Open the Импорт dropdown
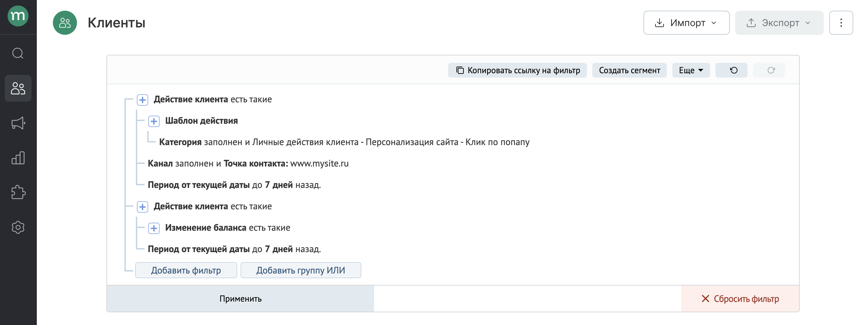The height and width of the screenshot is (325, 868). (686, 22)
